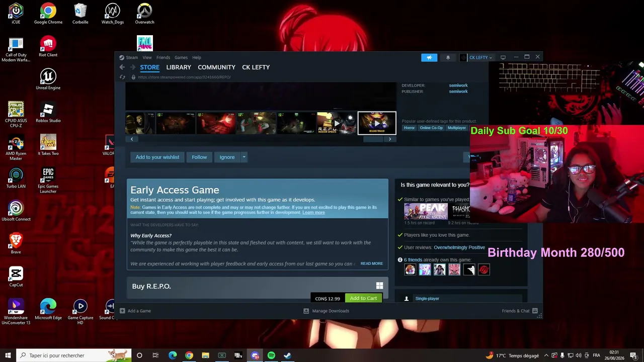This screenshot has width=644, height=362.
Task: Open the Friends menu
Action: click(163, 57)
